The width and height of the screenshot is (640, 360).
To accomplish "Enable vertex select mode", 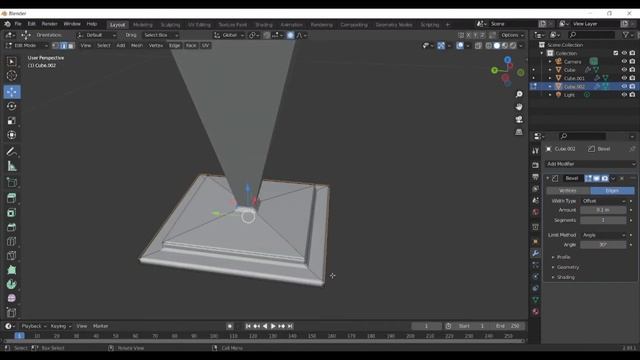I will click(56, 46).
